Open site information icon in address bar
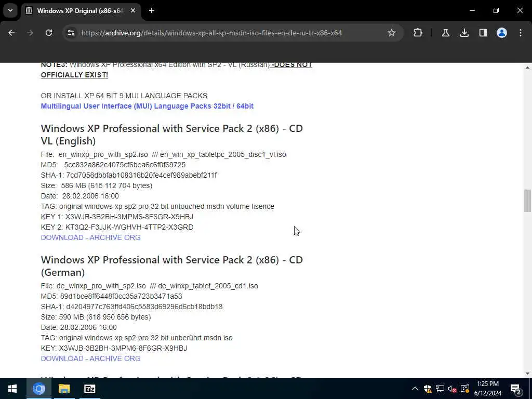Screen dimensions: 532x399 click(x=71, y=33)
